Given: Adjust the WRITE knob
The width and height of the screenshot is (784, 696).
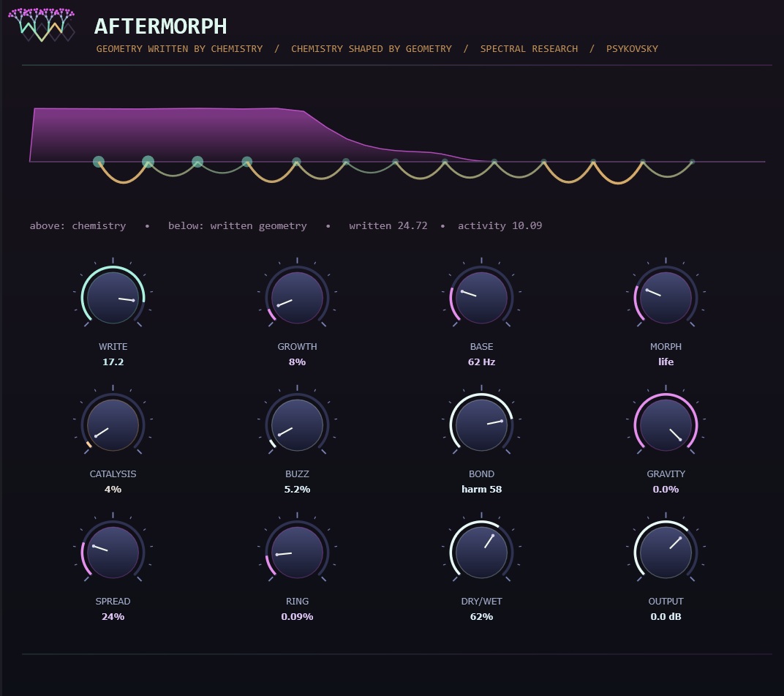Looking at the screenshot, I should pos(113,297).
